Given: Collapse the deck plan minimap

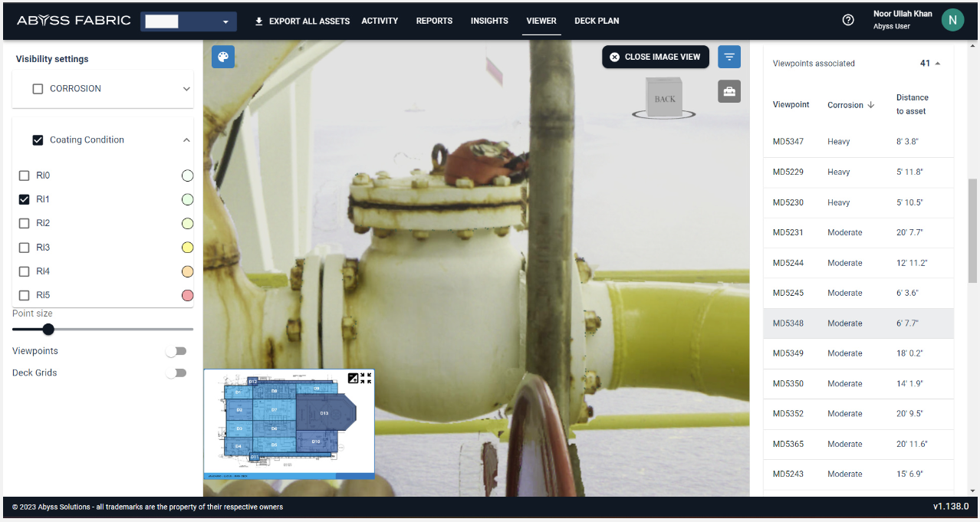Looking at the screenshot, I should [x=366, y=378].
